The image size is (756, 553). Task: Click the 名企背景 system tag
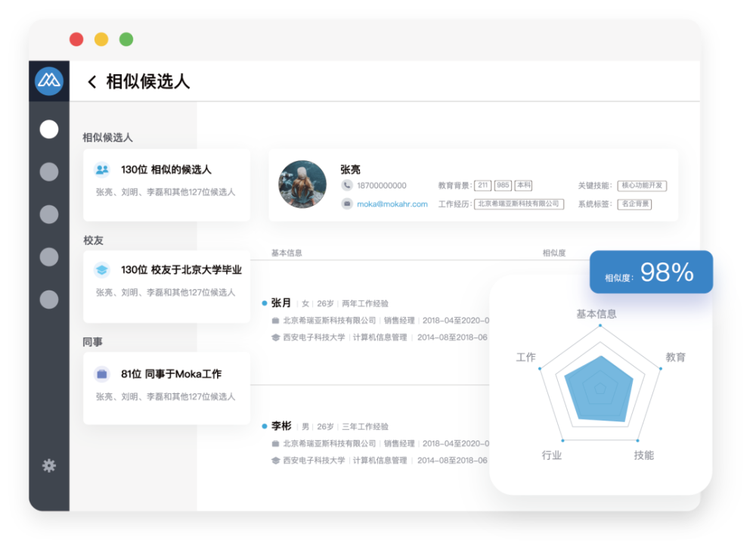(634, 204)
